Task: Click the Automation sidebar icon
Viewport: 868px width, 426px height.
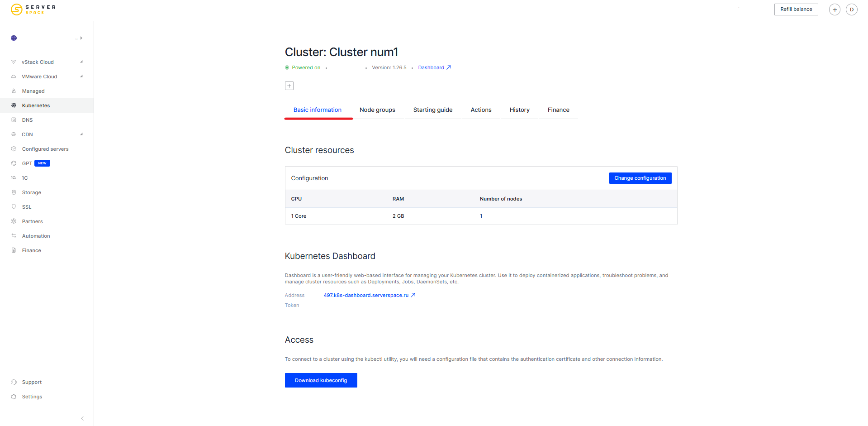Action: click(14, 236)
